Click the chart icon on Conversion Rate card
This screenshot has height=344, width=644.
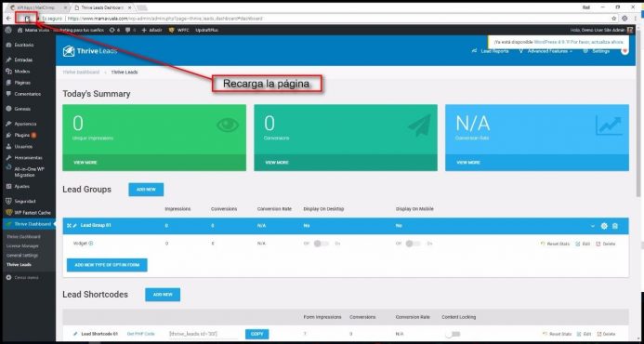pos(609,126)
